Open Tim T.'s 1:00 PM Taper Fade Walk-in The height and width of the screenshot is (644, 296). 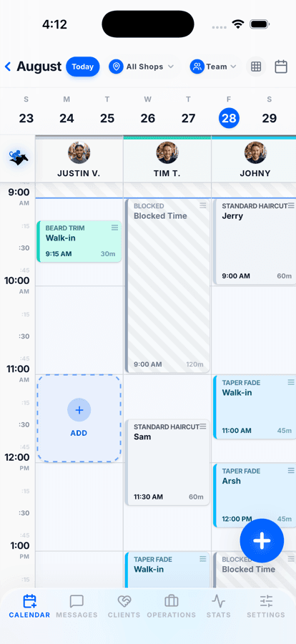[x=167, y=570]
